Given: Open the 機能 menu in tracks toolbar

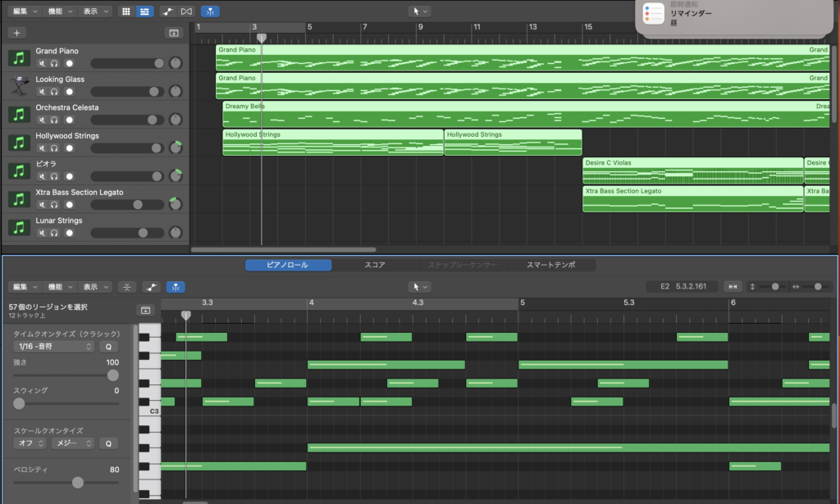Looking at the screenshot, I should pyautogui.click(x=60, y=11).
